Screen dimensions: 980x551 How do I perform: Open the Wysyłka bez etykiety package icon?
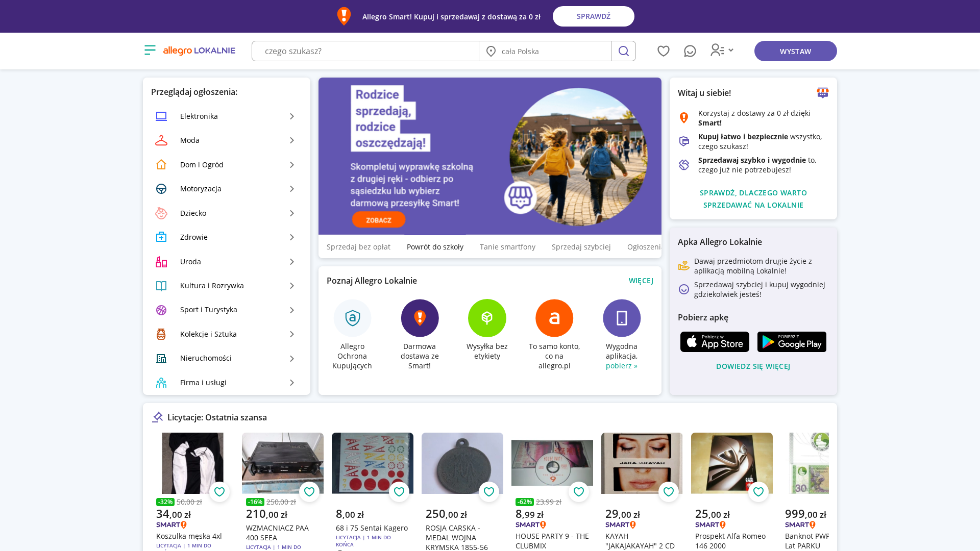(487, 318)
